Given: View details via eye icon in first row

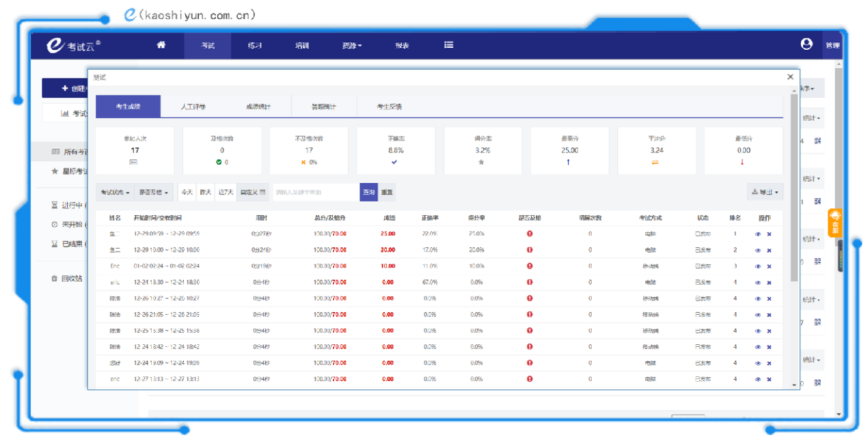Looking at the screenshot, I should pos(758,234).
